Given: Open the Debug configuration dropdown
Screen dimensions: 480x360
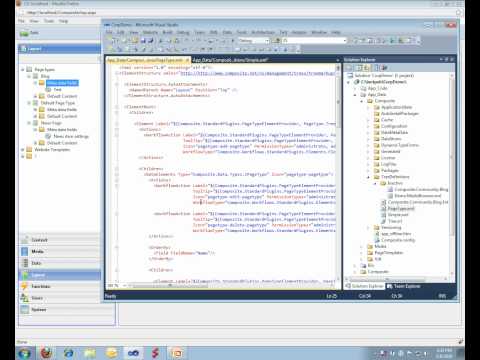Looking at the screenshot, I should pyautogui.click(x=253, y=41).
